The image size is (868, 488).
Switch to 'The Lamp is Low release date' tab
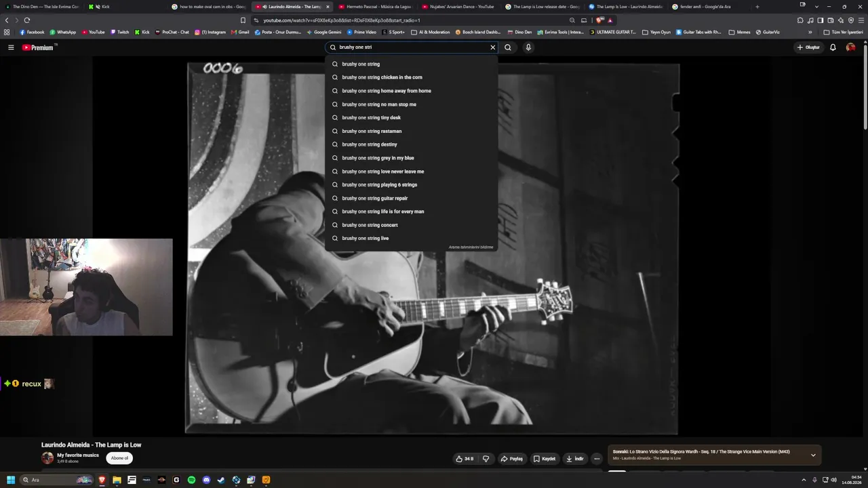pos(542,7)
